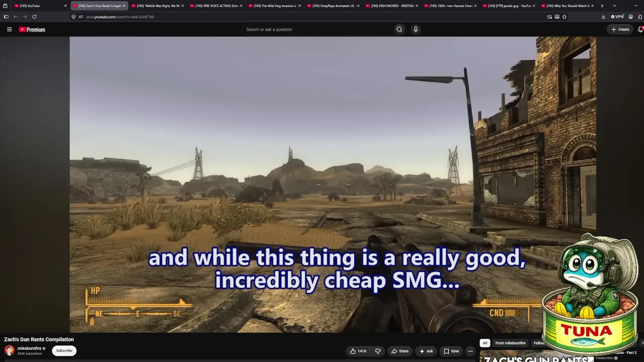Image resolution: width=644 pixels, height=362 pixels.
Task: Open mikeburnfire channel avatar
Action: point(9,350)
